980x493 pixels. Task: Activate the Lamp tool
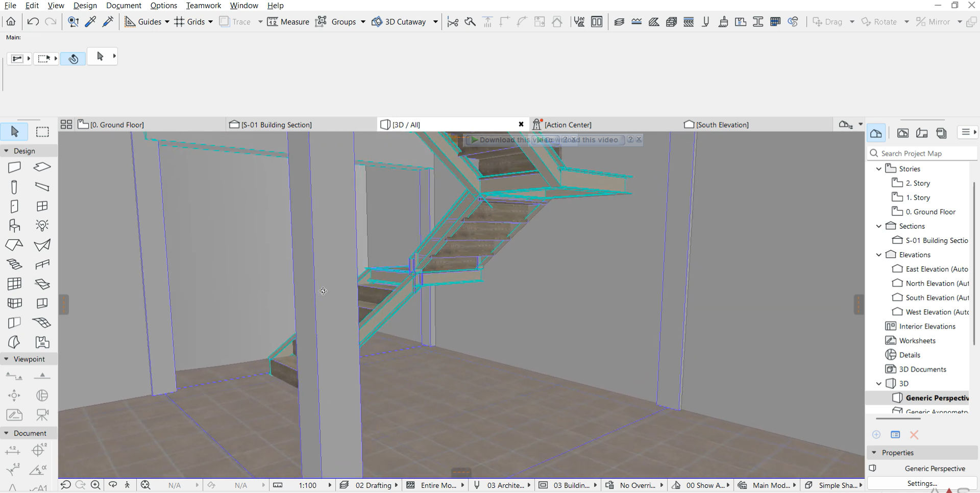[42, 225]
